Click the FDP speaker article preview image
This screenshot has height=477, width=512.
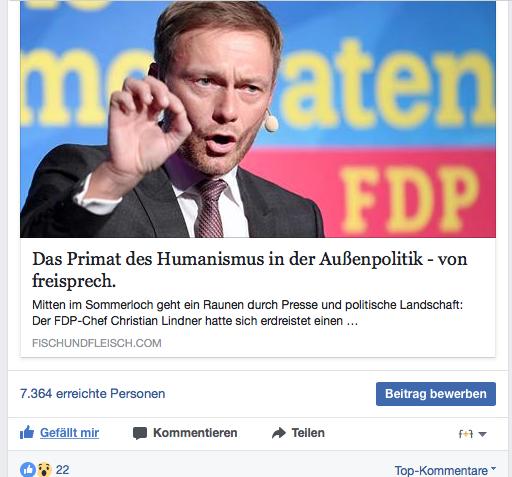(x=258, y=119)
